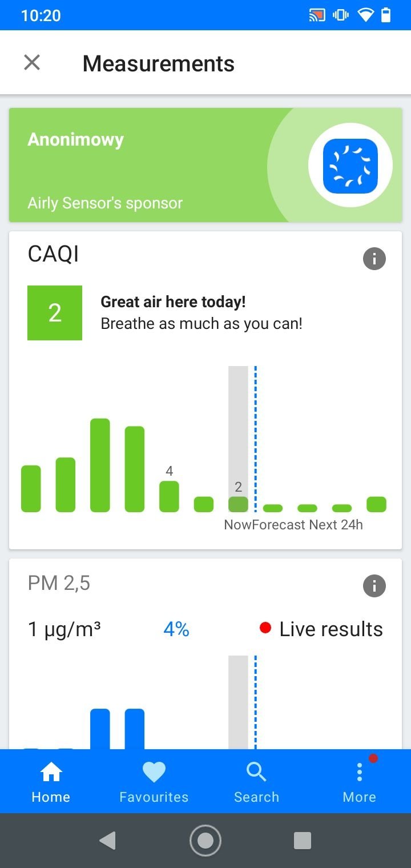Open the More menu
411x868 pixels.
point(359,781)
